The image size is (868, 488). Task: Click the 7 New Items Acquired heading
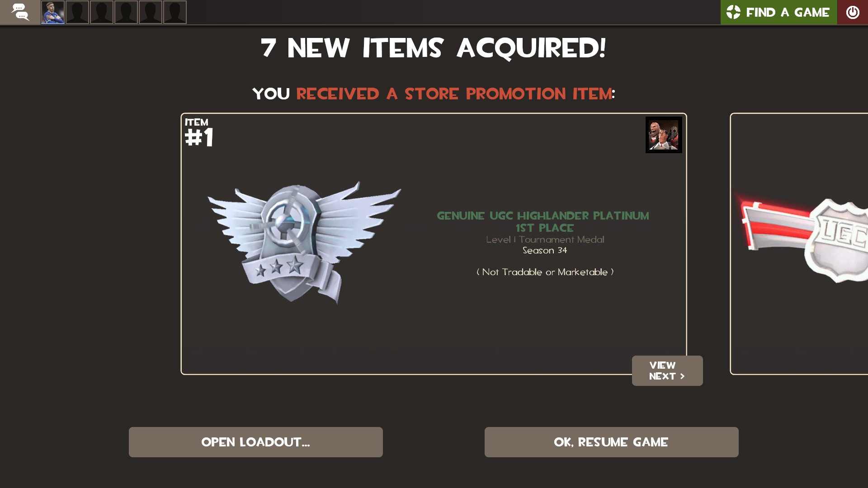pos(433,48)
